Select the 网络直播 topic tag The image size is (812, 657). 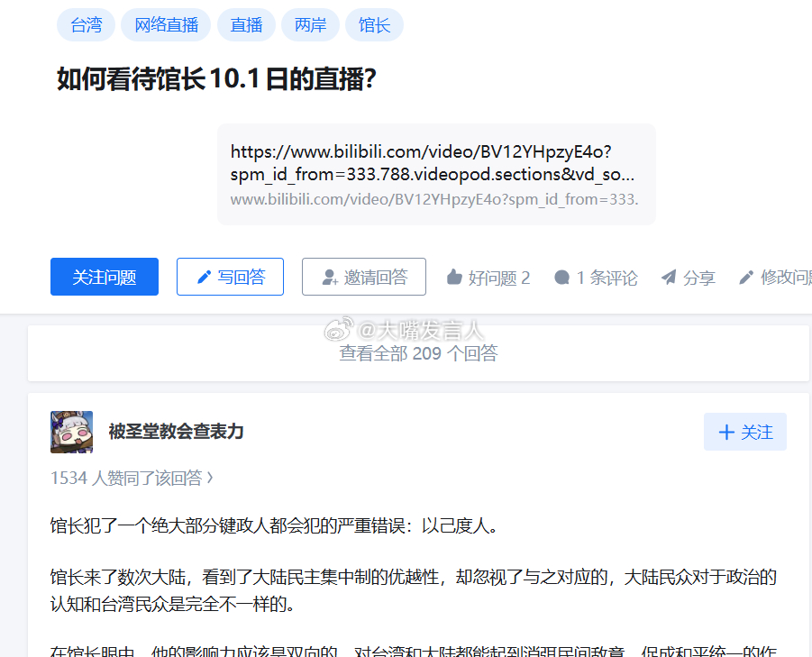(166, 25)
